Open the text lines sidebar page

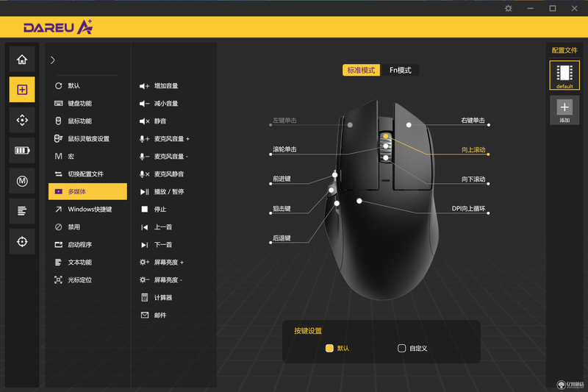(22, 211)
